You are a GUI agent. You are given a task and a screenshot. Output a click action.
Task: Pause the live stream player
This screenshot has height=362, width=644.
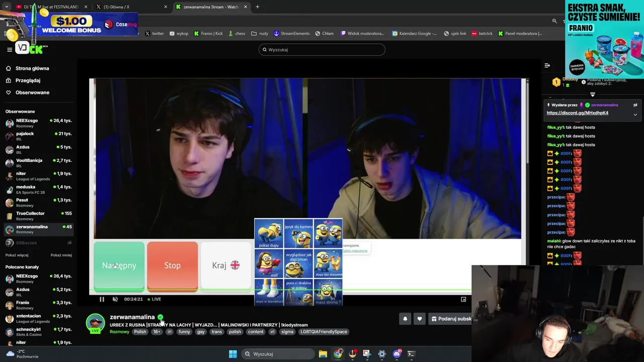point(102,299)
